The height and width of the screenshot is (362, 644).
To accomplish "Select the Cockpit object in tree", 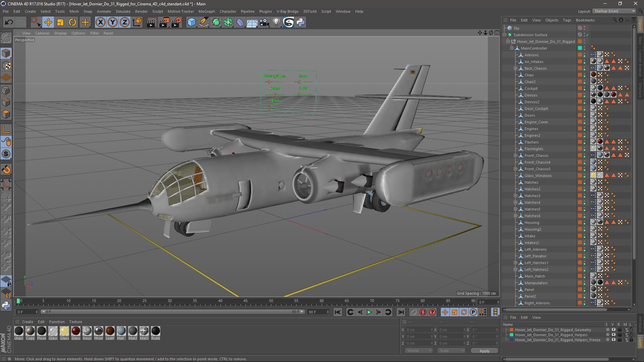I will pos(531,88).
